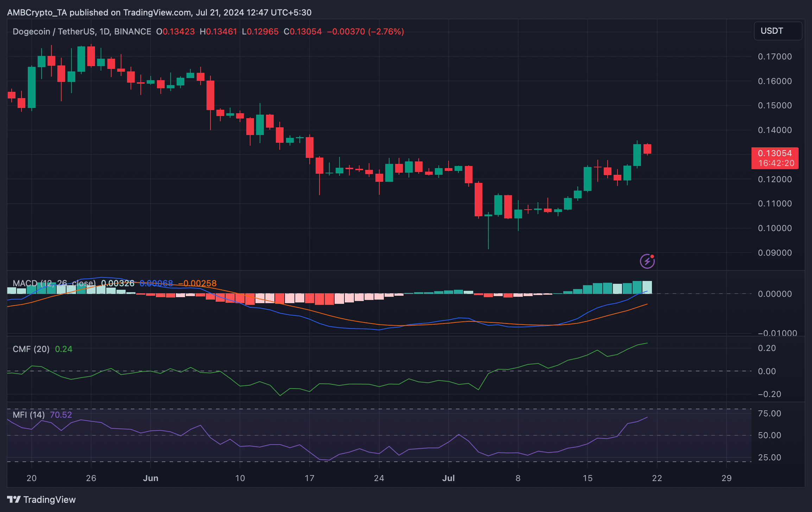Click the 16:42:20 countdown timer label

(x=776, y=163)
